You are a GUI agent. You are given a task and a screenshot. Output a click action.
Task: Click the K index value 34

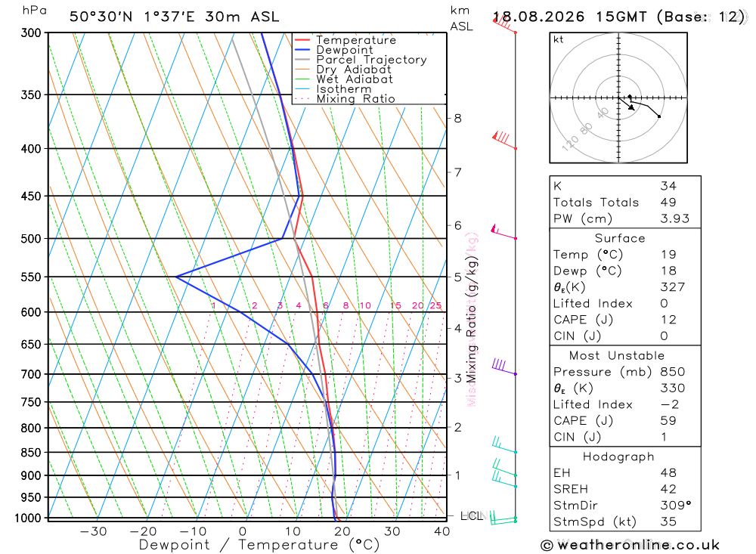click(668, 186)
